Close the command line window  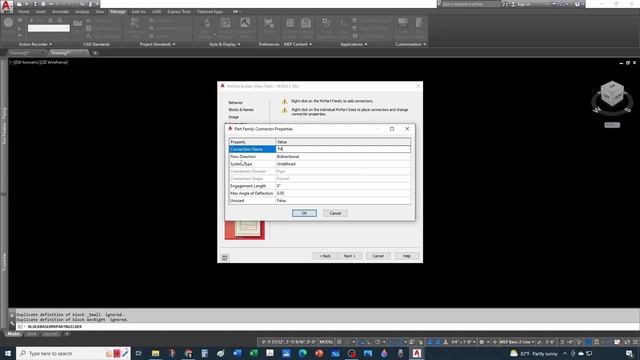point(12,316)
